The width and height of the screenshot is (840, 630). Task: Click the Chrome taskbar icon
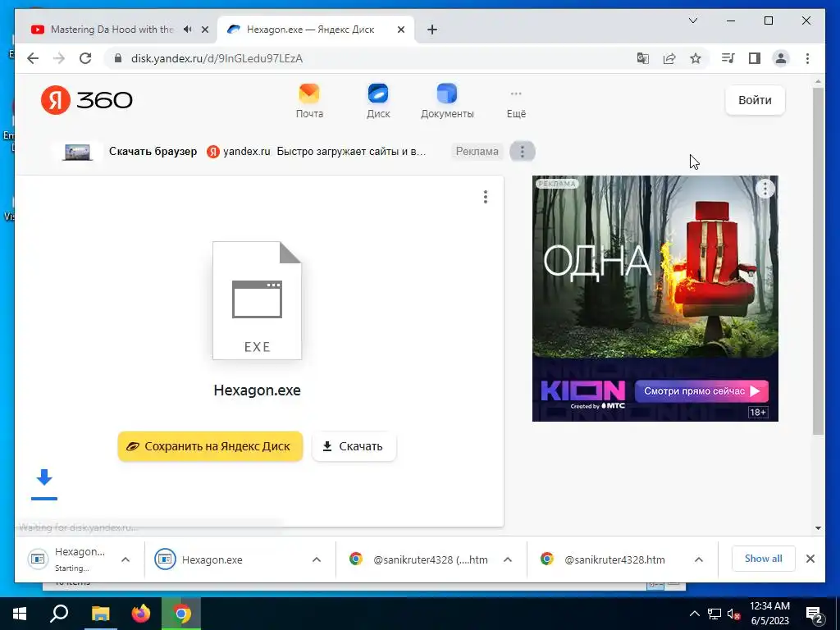181,614
